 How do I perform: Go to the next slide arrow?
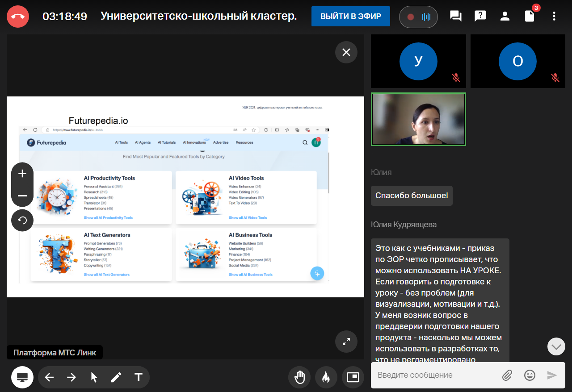pyautogui.click(x=71, y=377)
